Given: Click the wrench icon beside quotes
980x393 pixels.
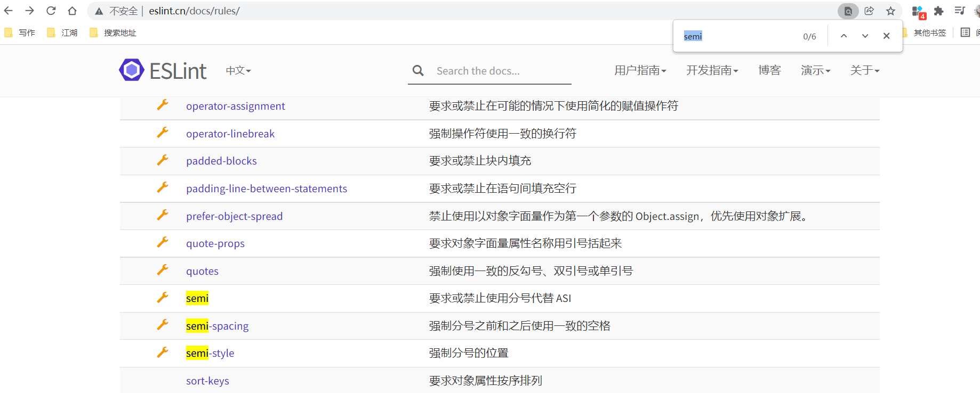Looking at the screenshot, I should (163, 270).
